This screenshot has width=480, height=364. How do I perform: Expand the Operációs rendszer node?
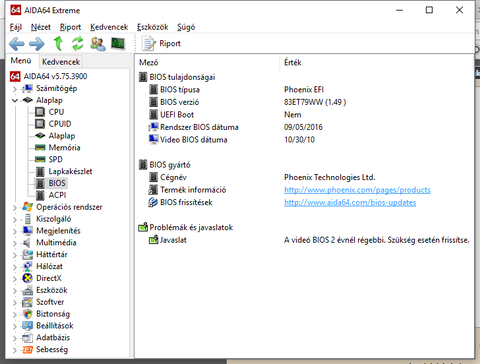(x=15, y=208)
